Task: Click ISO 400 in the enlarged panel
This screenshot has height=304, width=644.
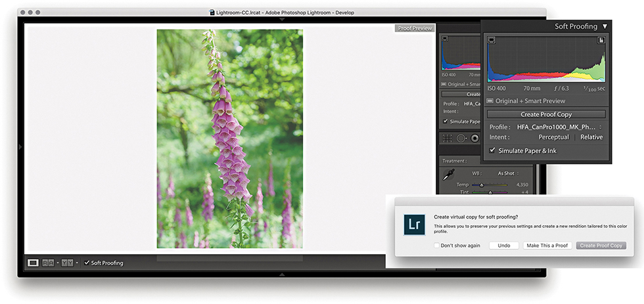Action: (x=497, y=88)
